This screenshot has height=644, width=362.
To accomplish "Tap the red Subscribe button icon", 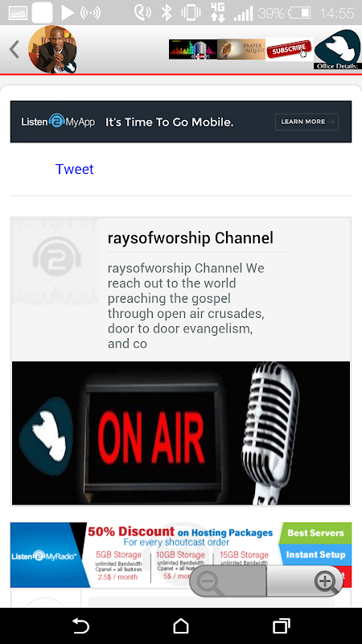I will [x=290, y=49].
